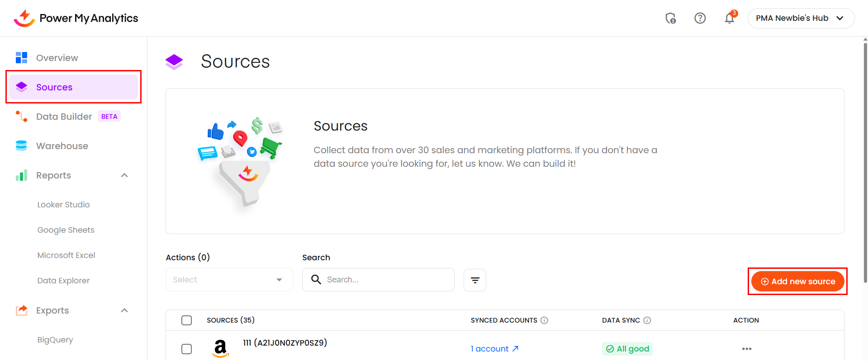Screen dimensions: 868x361
Task: Open the 1 account link
Action: pos(494,349)
